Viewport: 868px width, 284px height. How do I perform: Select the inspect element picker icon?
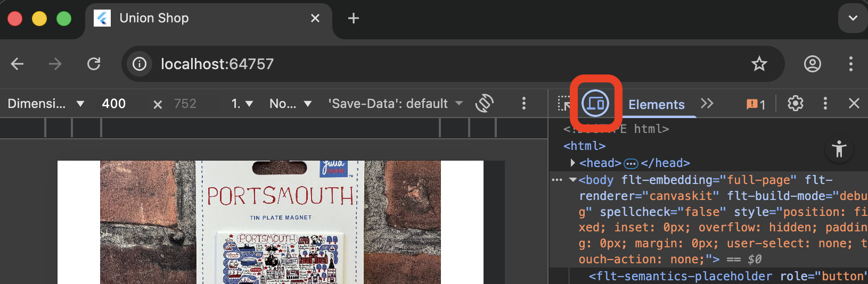point(563,104)
